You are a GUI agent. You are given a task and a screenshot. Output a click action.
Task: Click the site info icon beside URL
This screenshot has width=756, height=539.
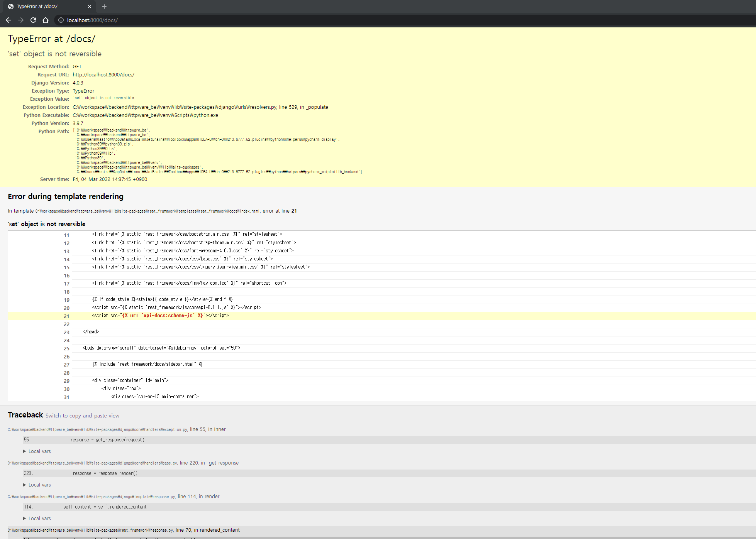point(61,20)
